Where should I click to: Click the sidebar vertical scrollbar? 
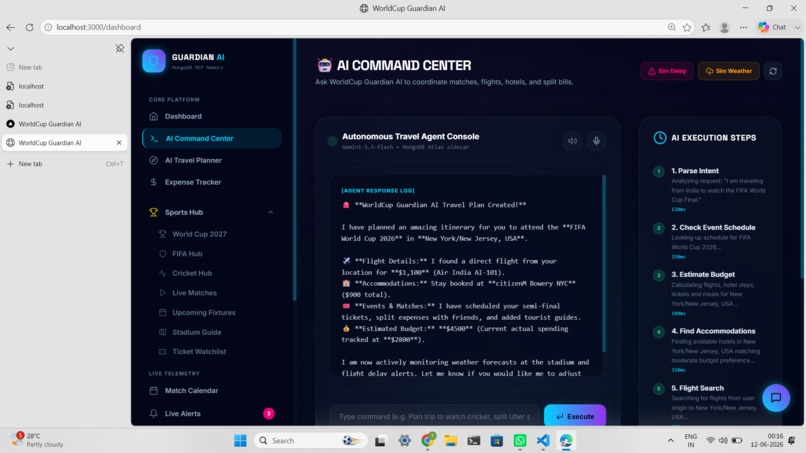(295, 170)
